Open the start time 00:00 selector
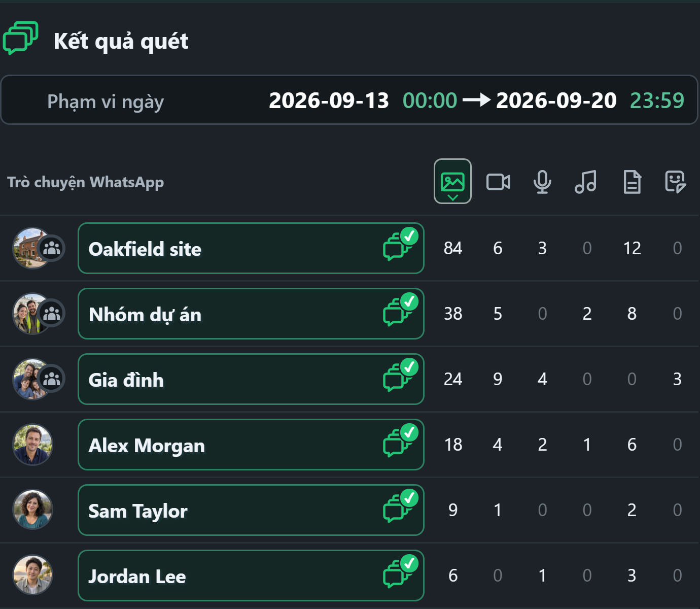700x609 pixels. 430,100
